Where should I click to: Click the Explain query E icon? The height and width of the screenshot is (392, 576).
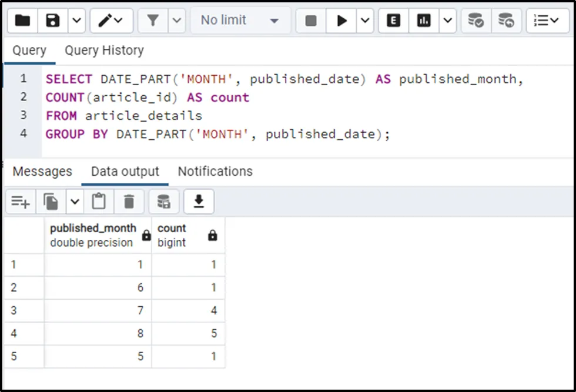[394, 21]
